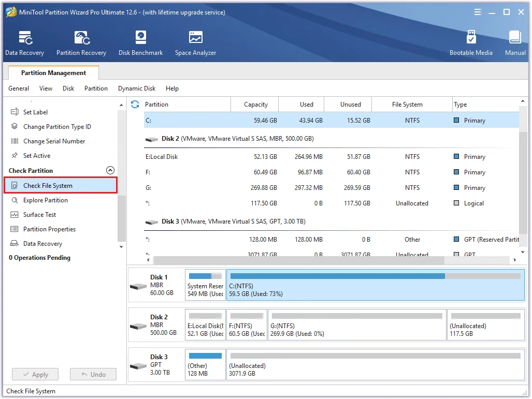The width and height of the screenshot is (532, 399).
Task: Select F:(NTFS) block on Disk 2 map
Action: coord(247,325)
